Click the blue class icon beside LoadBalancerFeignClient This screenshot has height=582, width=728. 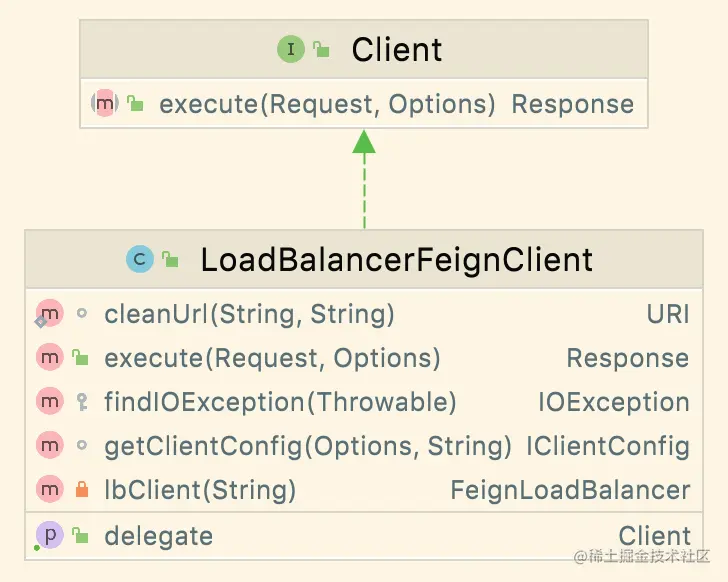coord(139,261)
